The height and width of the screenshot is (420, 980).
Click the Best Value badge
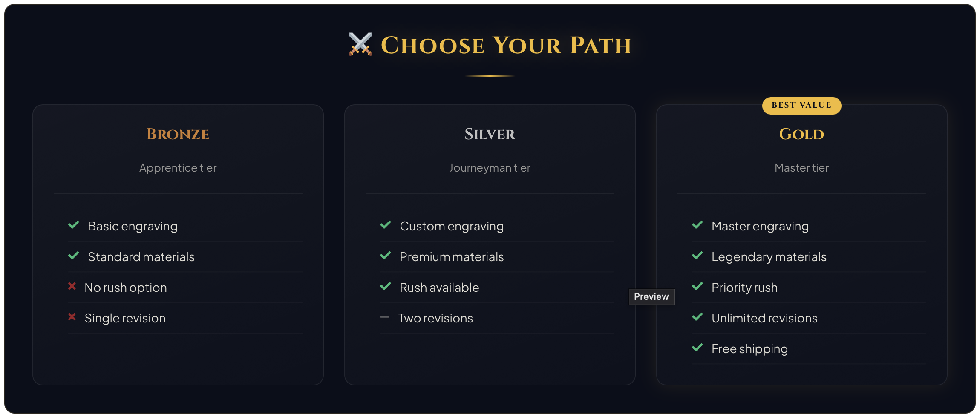801,106
